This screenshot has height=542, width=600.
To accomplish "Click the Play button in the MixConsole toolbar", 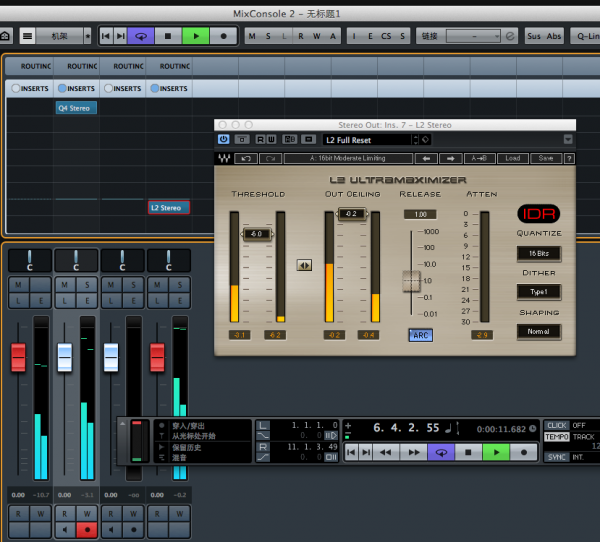I will (x=196, y=36).
